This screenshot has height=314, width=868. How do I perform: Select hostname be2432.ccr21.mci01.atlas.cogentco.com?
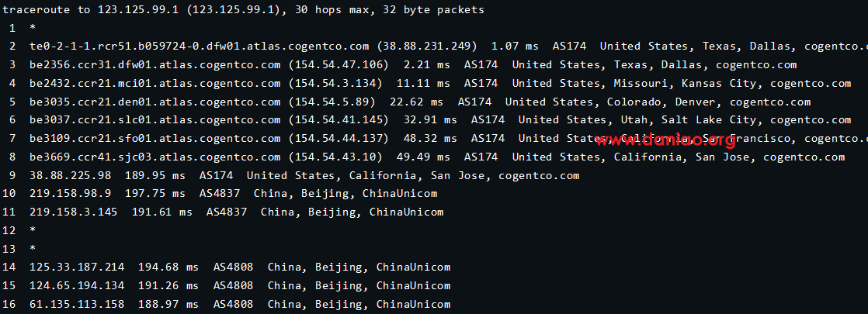coord(155,84)
